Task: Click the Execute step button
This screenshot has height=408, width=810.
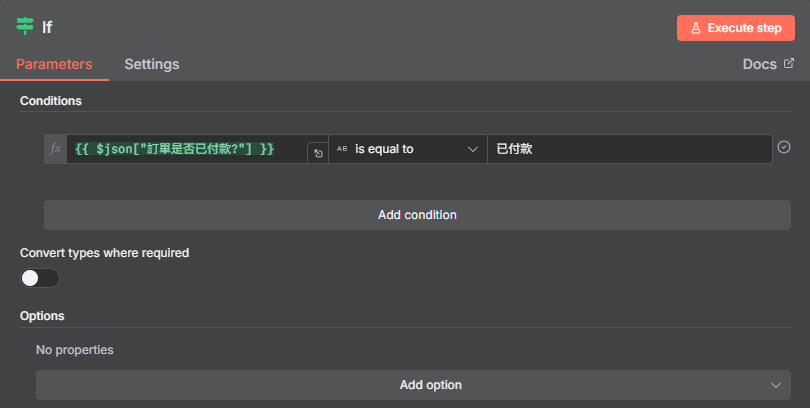Action: 736,28
